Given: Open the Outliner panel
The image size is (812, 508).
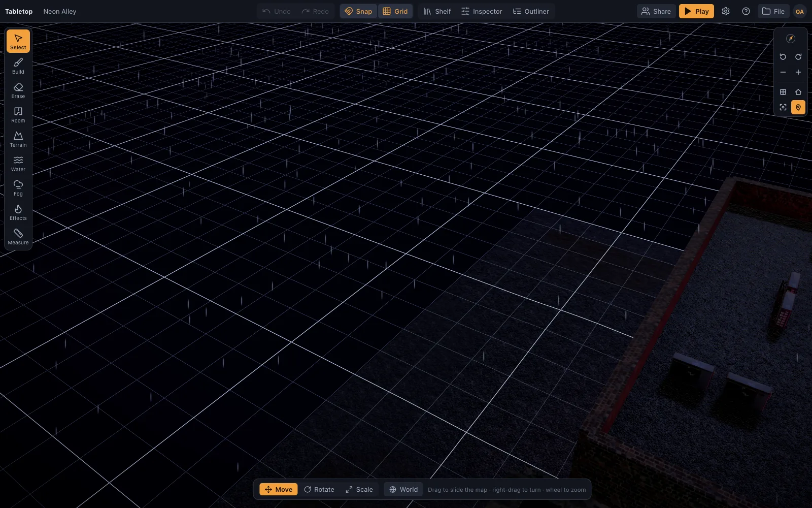Looking at the screenshot, I should (x=531, y=11).
